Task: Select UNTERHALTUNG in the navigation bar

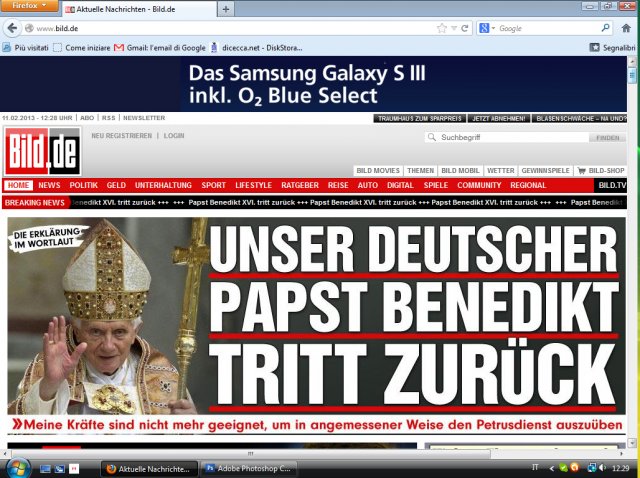Action: [x=163, y=185]
